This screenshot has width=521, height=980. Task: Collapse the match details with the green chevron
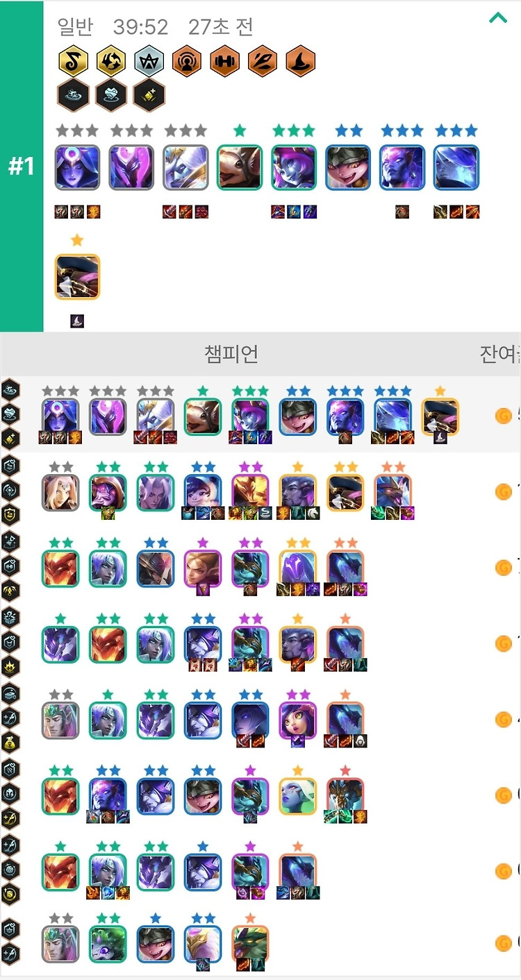coord(498,19)
